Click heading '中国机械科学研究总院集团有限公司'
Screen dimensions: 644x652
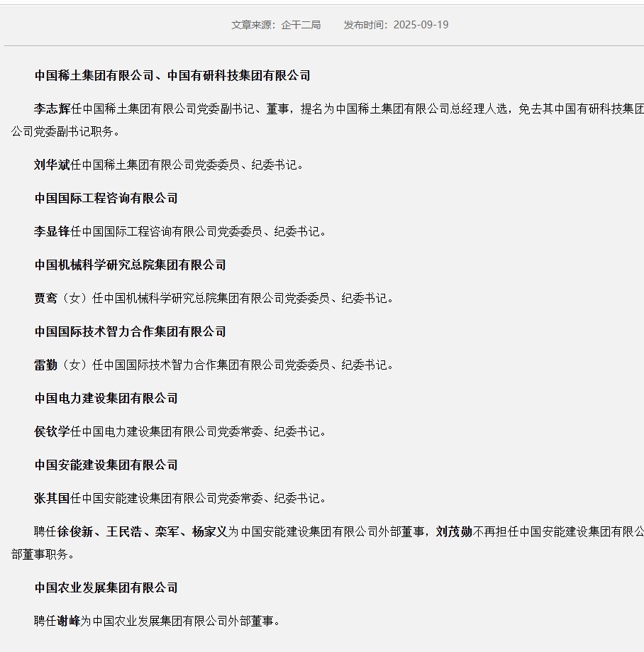pos(130,265)
